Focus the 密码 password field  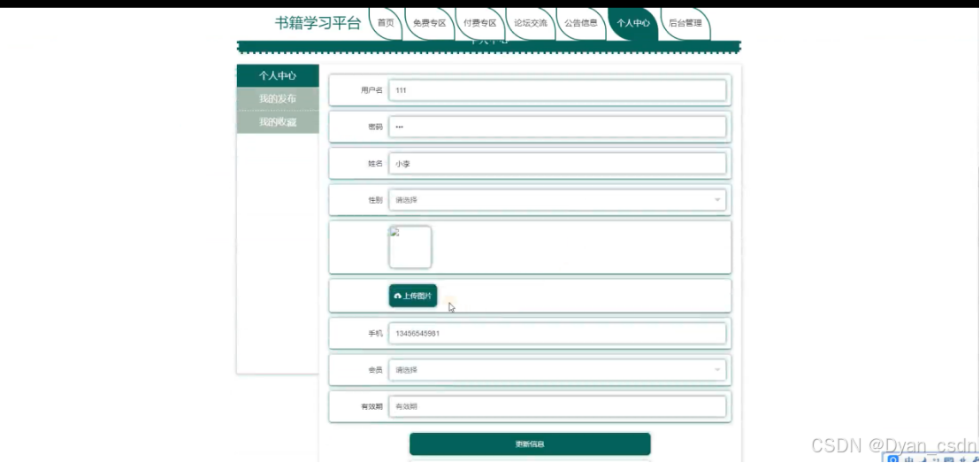557,127
